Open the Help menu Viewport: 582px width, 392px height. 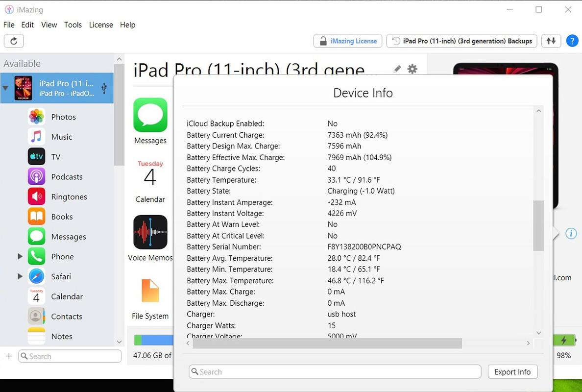[x=127, y=25]
